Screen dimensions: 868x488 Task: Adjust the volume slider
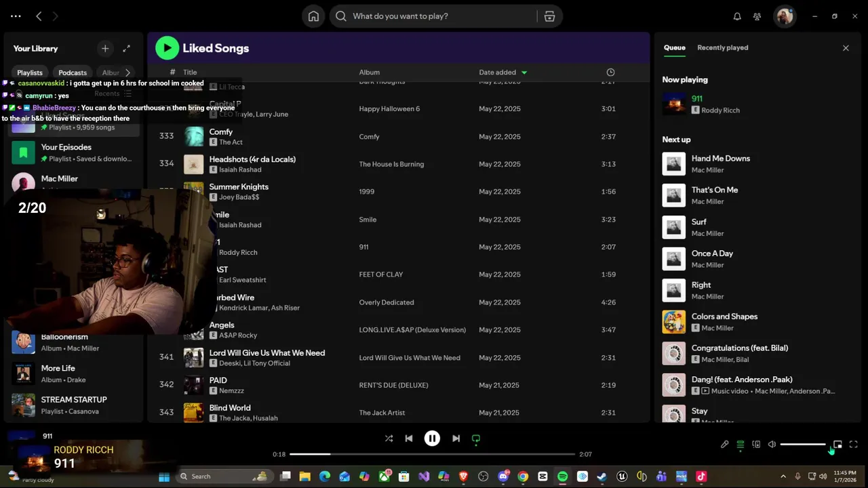point(803,445)
